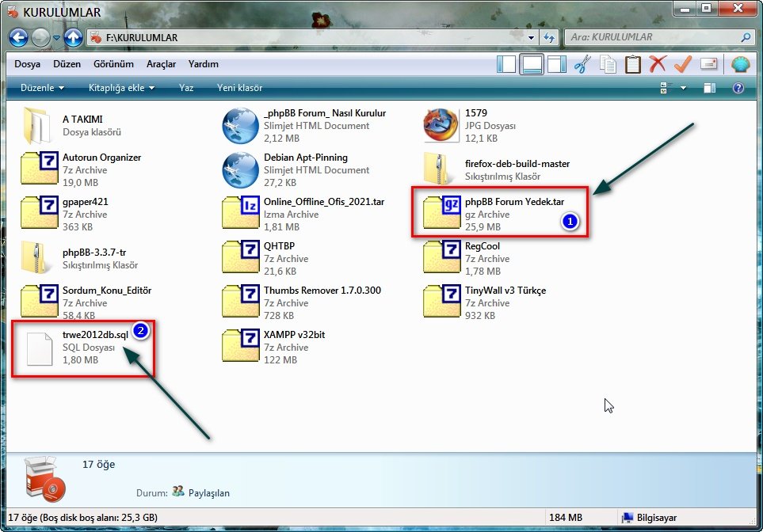Click the Cut scissors icon
The width and height of the screenshot is (763, 532).
pos(582,64)
